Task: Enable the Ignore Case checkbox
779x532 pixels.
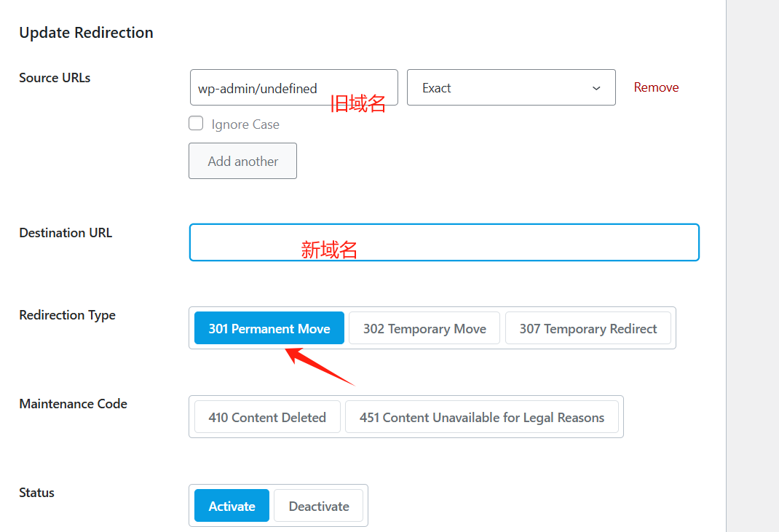Action: coord(195,123)
